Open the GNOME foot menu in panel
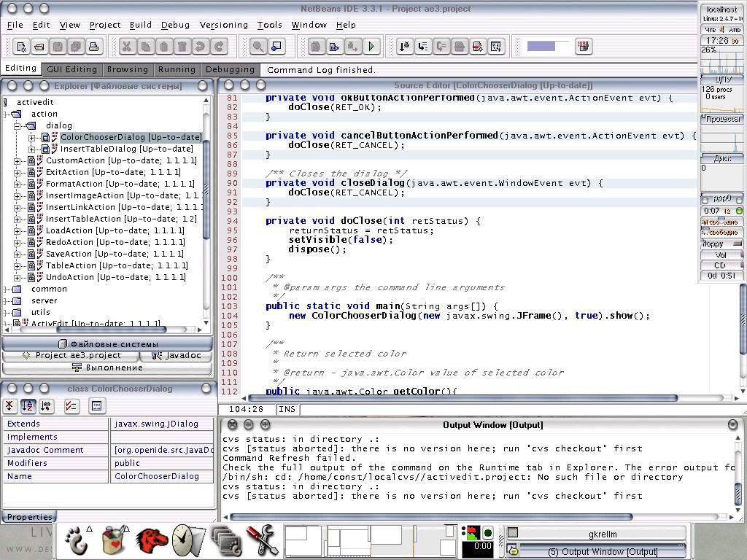Screen dimensions: 747x560 tap(77, 540)
